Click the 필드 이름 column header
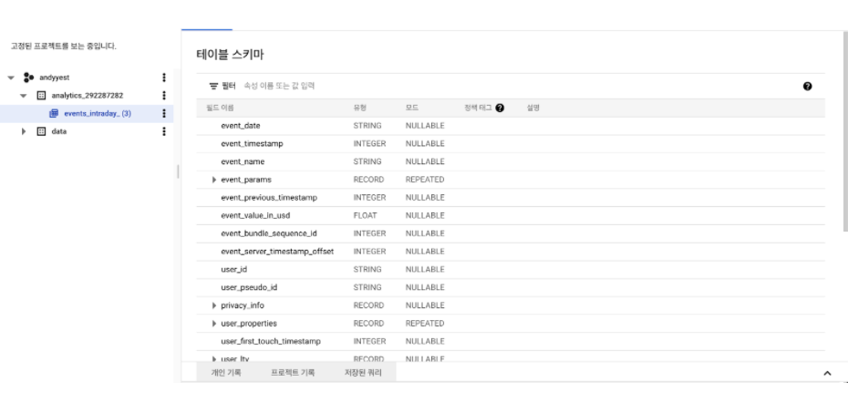Image resolution: width=868 pixels, height=403 pixels. coord(220,108)
